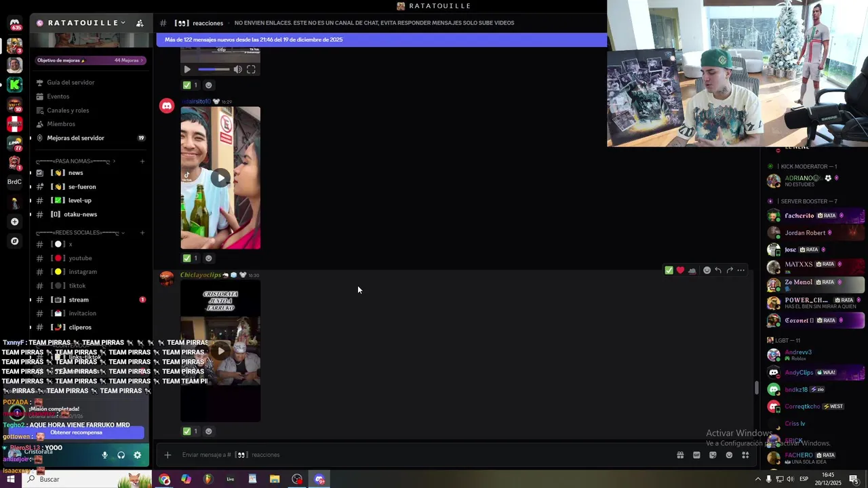Open the GIF picker
This screenshot has width=868, height=488.
coord(696,455)
